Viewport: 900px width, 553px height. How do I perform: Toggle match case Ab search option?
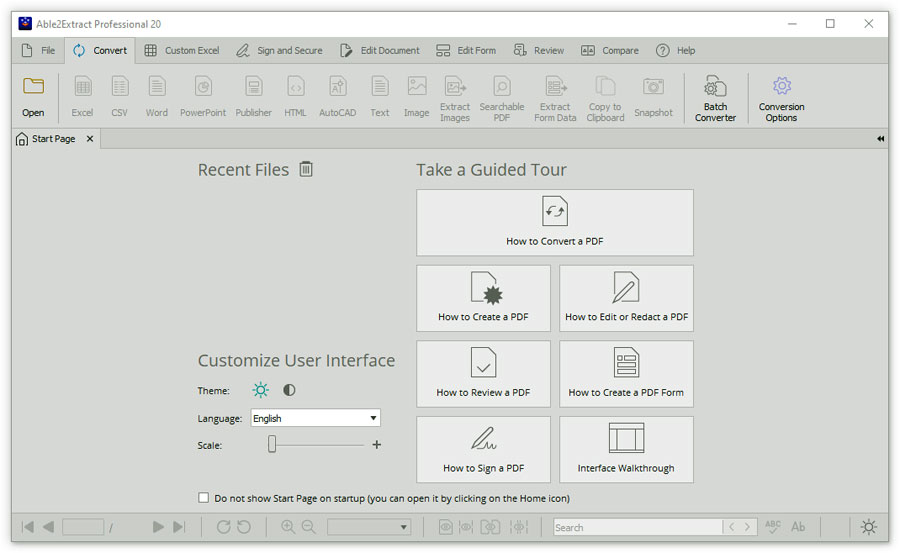[798, 527]
